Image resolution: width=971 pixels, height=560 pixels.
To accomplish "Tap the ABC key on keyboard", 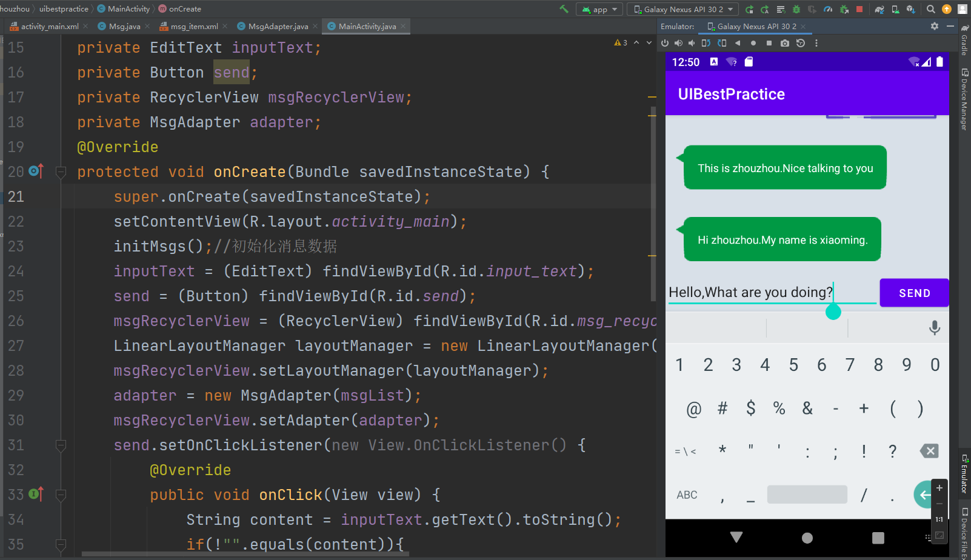I will [687, 495].
